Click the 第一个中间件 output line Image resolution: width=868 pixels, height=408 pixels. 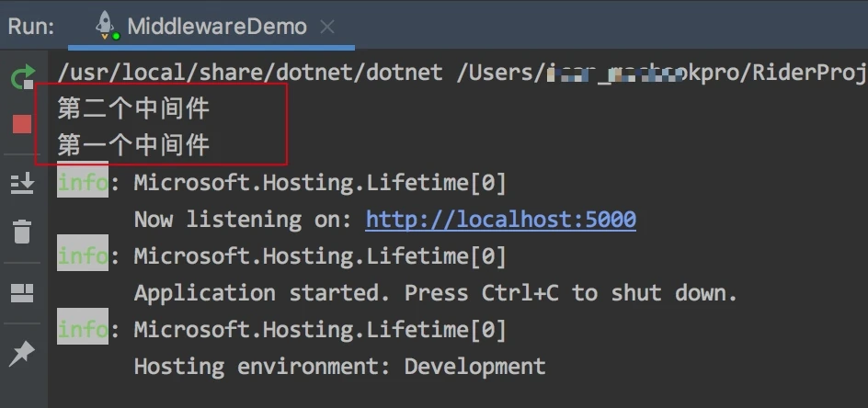coord(133,145)
